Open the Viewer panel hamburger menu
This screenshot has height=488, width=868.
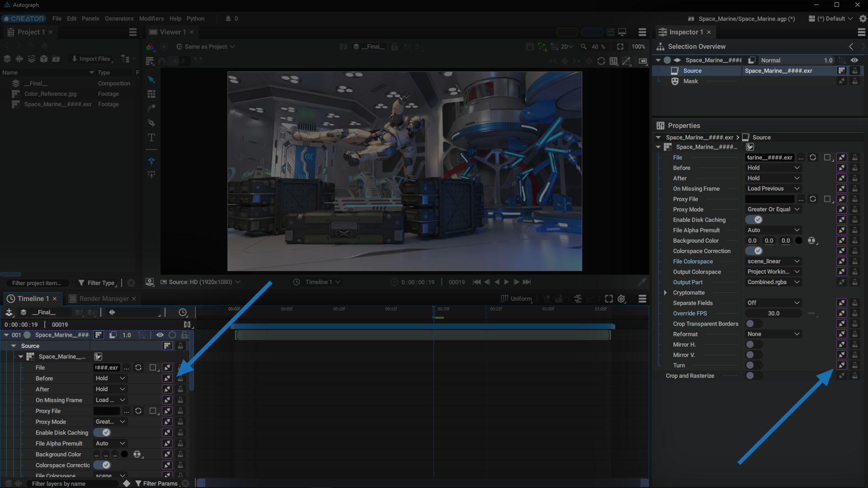[642, 32]
